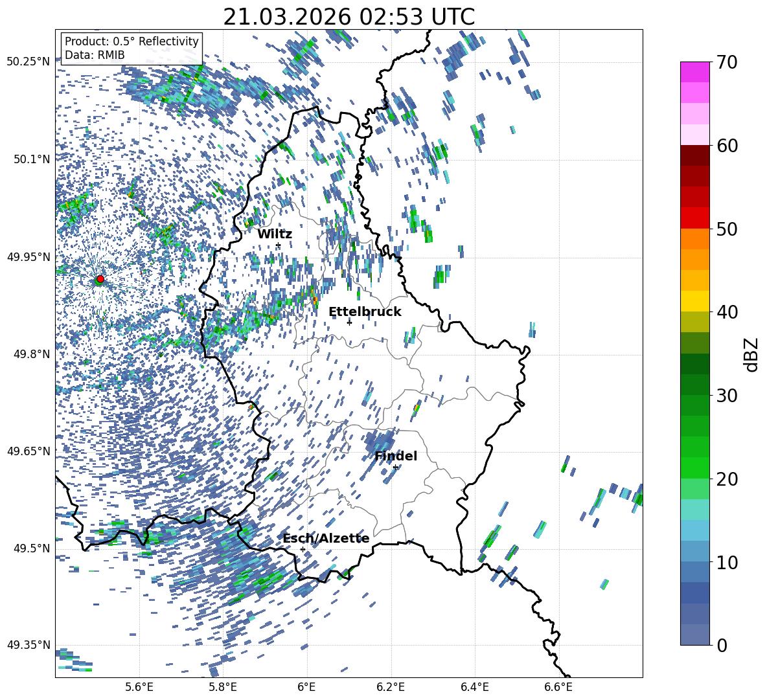Click the 49.5°N latitude label
767x700 pixels.
(31, 548)
